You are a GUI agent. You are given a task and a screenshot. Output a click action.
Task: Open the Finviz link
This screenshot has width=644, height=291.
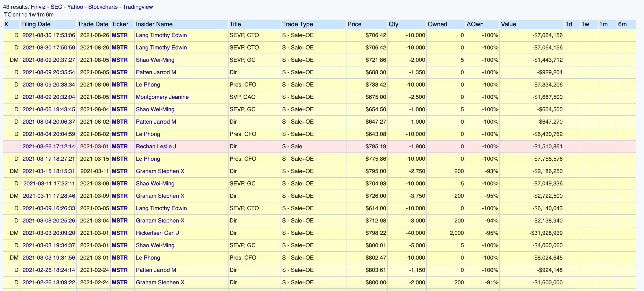tap(38, 7)
